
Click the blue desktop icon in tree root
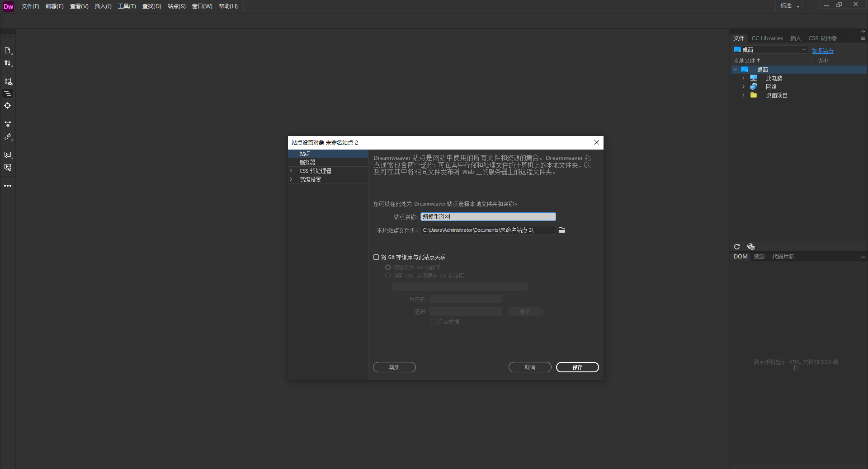(745, 70)
